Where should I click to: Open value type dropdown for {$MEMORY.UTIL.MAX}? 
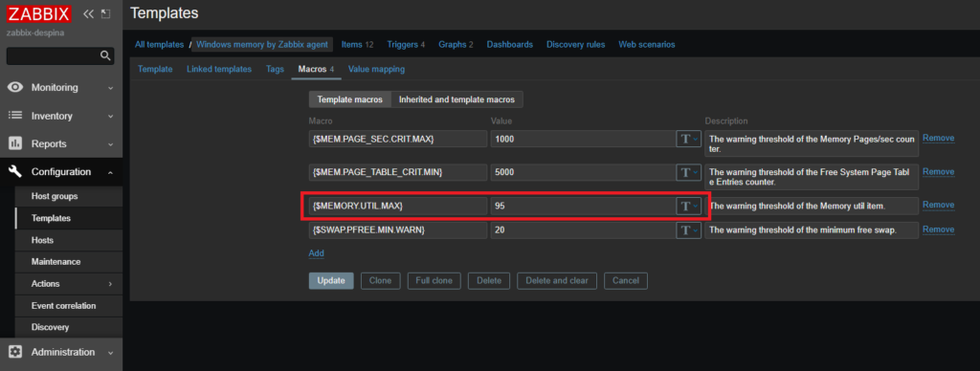click(x=689, y=207)
